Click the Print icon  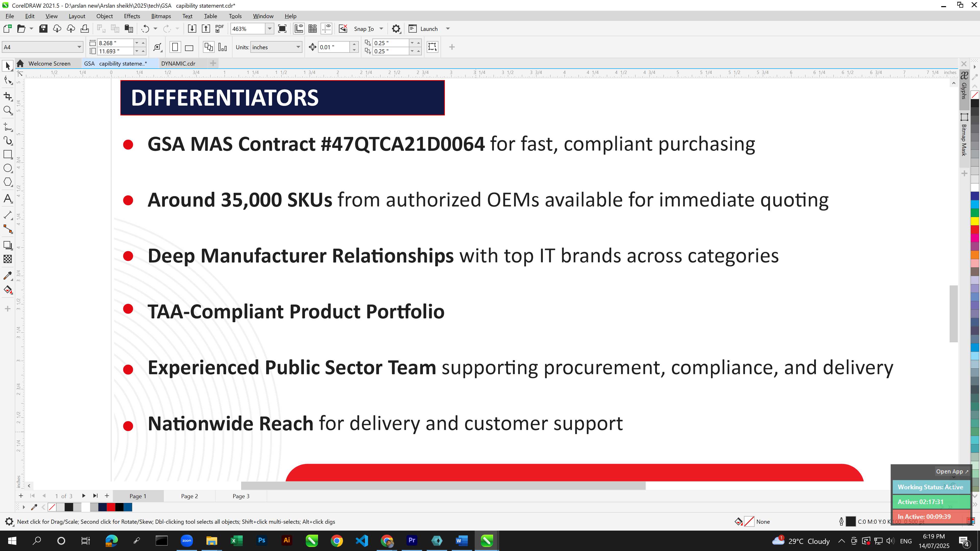[x=84, y=29]
